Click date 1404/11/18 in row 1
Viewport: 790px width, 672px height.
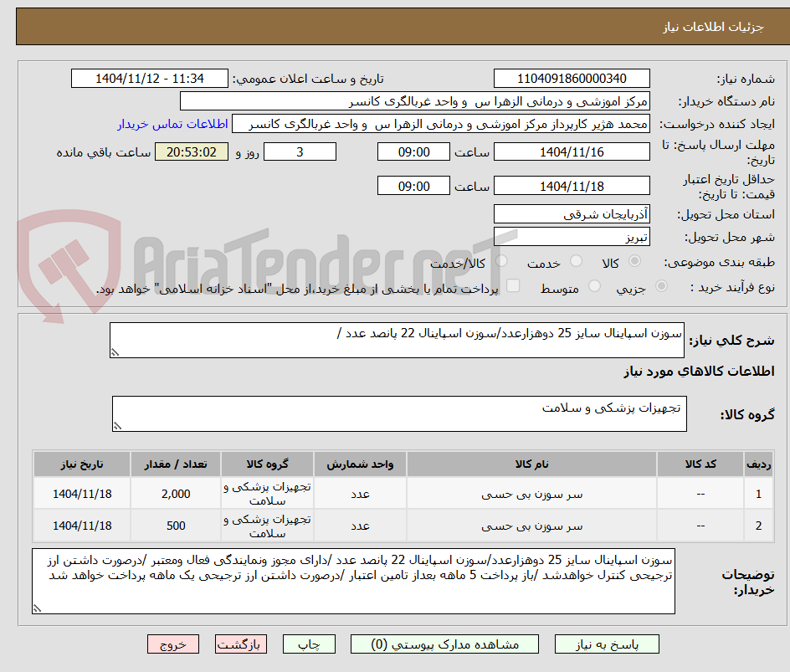click(82, 495)
